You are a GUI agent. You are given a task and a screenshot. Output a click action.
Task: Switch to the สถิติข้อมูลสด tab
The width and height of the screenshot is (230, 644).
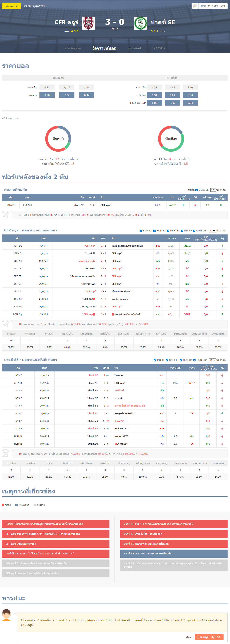(73, 48)
